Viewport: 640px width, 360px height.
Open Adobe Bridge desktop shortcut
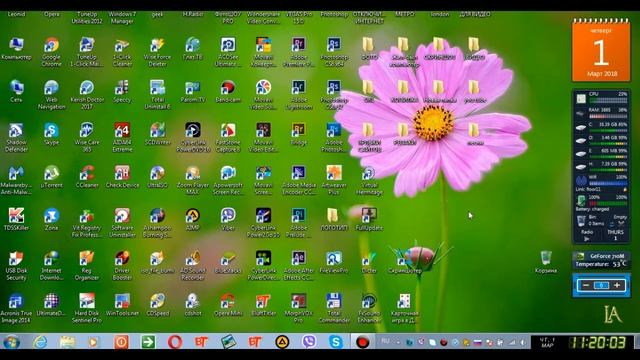point(298,133)
